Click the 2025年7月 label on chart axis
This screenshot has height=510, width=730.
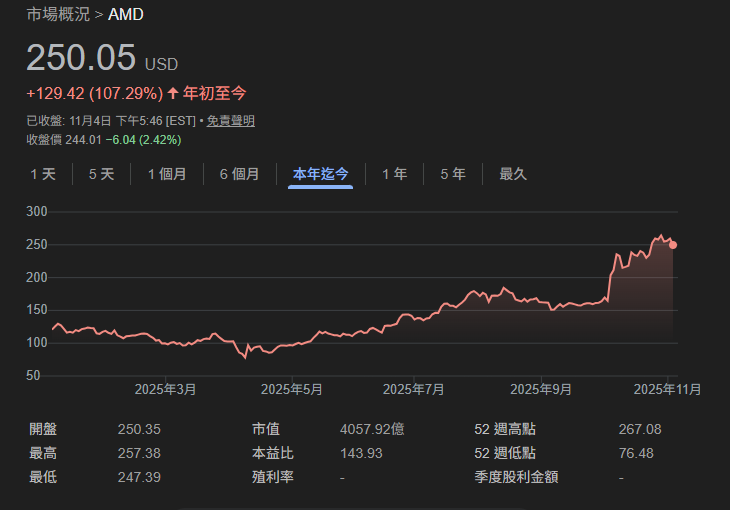[414, 388]
